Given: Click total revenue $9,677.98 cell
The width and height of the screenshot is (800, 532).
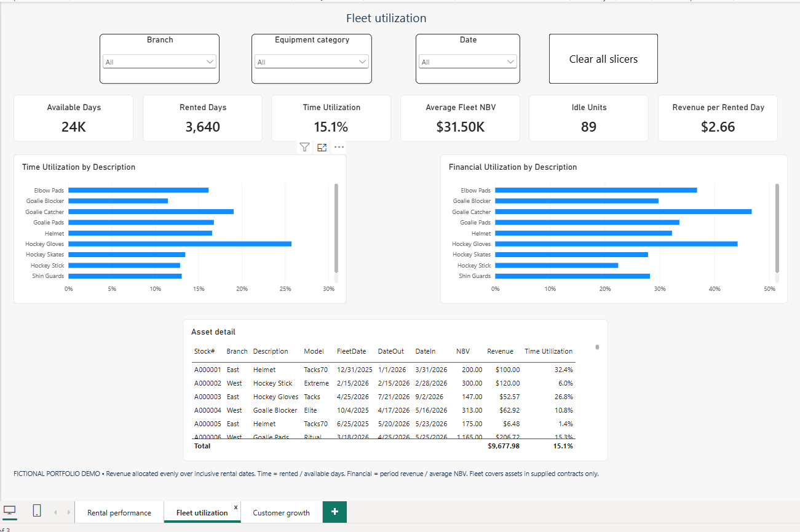Looking at the screenshot, I should (504, 446).
